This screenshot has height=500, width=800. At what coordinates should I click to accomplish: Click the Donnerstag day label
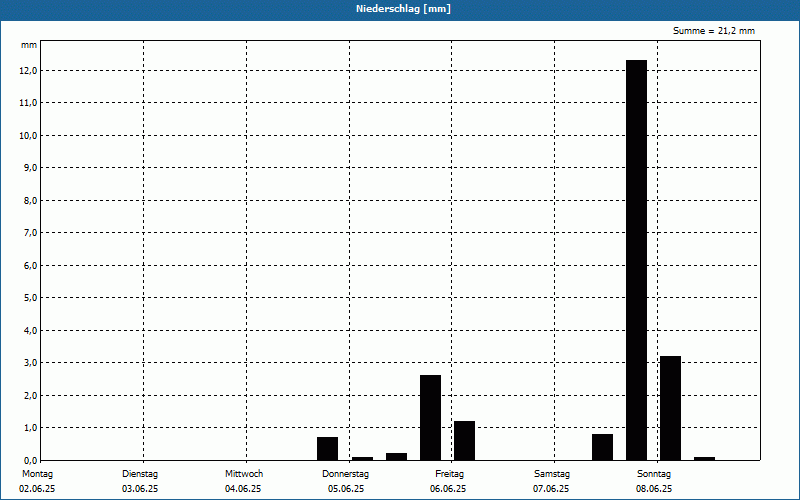click(x=345, y=474)
